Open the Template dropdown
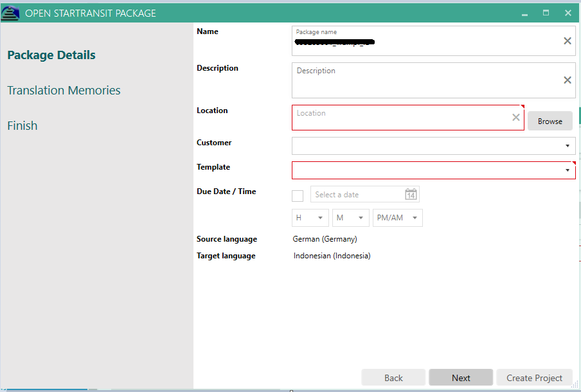This screenshot has height=392, width=581. tap(568, 170)
